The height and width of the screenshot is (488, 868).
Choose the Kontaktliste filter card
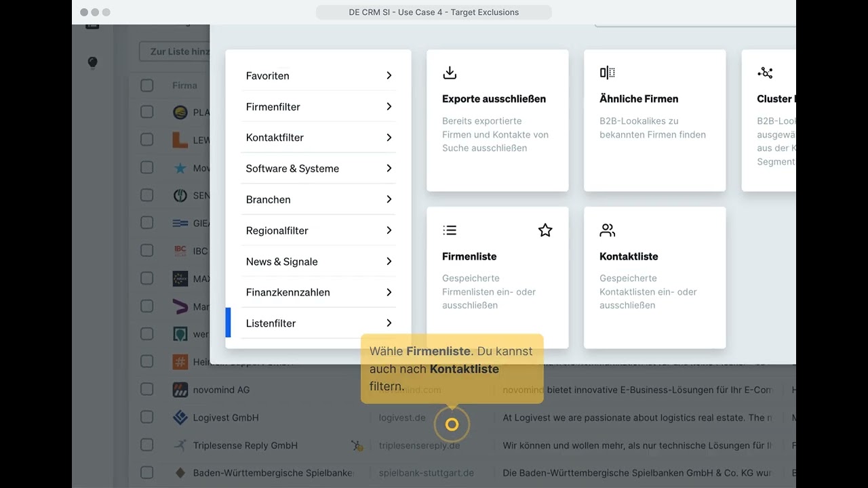655,278
